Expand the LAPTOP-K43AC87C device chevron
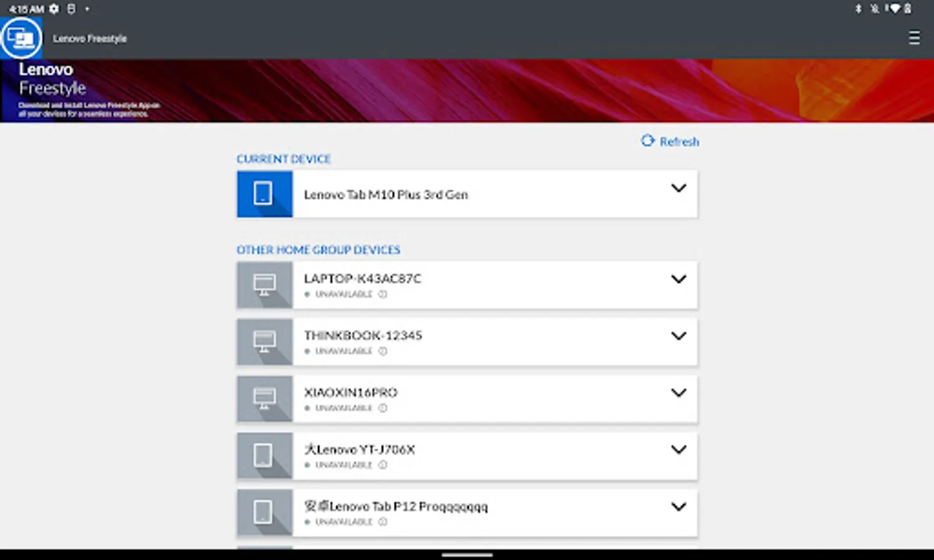The width and height of the screenshot is (934, 560). (679, 279)
